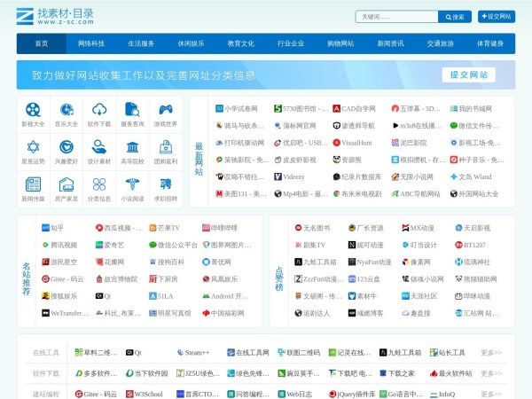The image size is (532, 399).
Task: Select the 小说阅读 category icon
Action: [132, 185]
